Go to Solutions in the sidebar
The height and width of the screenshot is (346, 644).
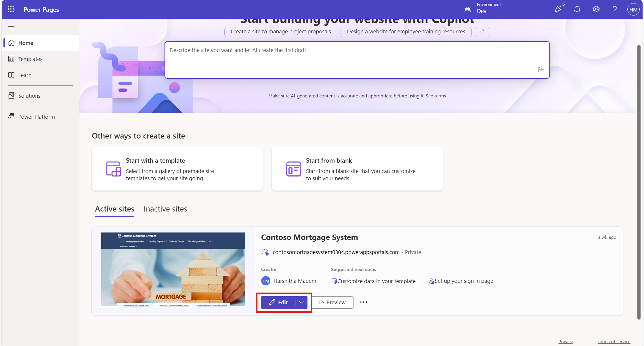coord(29,96)
